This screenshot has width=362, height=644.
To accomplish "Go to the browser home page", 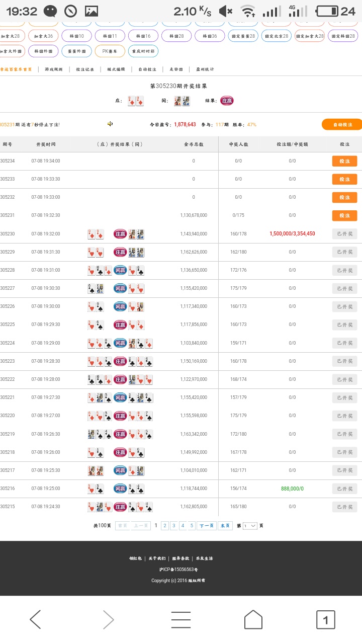I will tap(253, 619).
